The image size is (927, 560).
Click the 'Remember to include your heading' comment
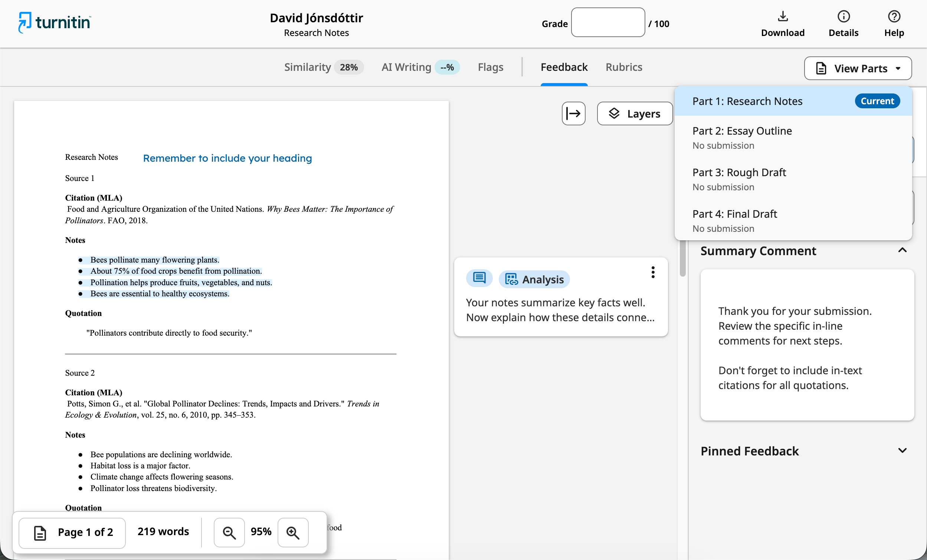click(227, 158)
